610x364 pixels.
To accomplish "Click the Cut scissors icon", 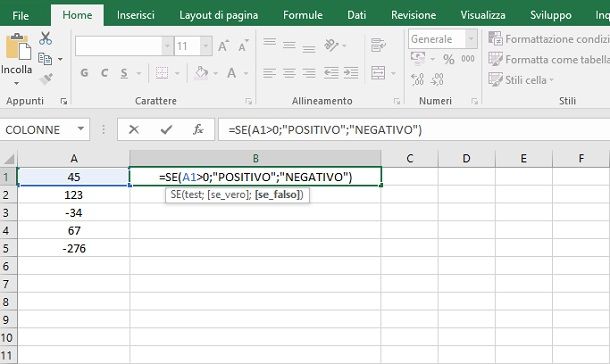I will (46, 38).
